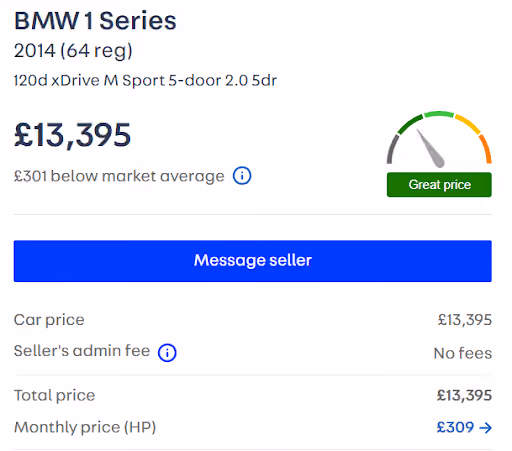512x451 pixels.
Task: Click the Total price amount £13,395
Action: (x=464, y=395)
